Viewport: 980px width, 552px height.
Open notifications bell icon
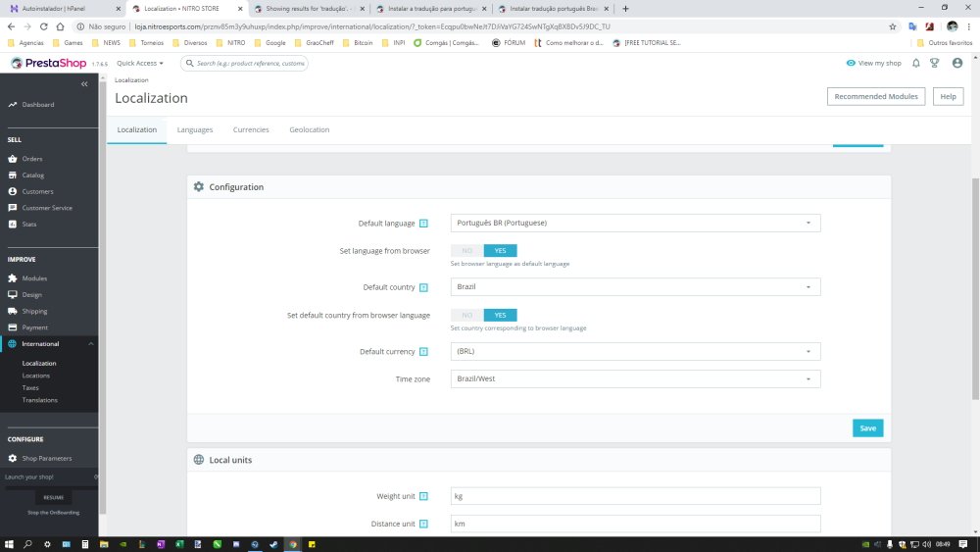[915, 63]
